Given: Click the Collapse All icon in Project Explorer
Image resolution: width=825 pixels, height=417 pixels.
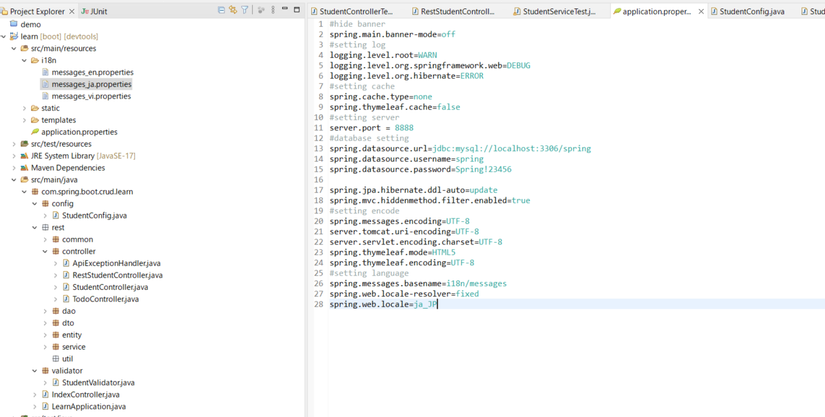Looking at the screenshot, I should pos(222,10).
